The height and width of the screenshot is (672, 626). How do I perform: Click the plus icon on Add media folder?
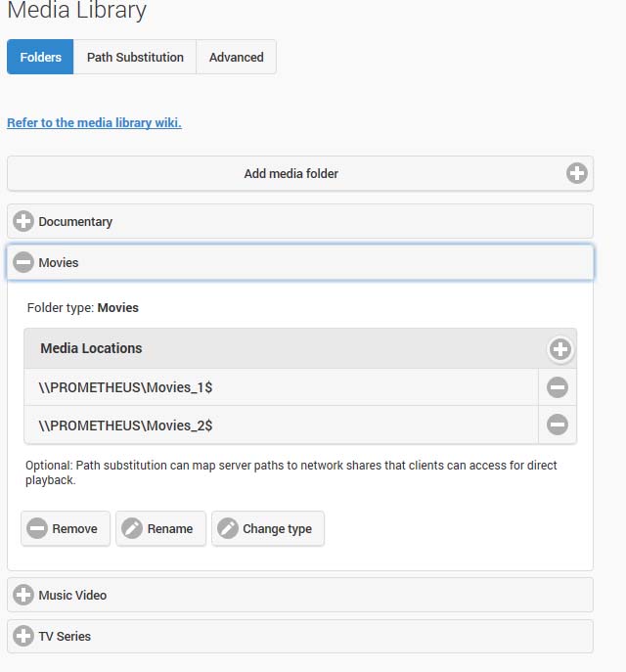(x=577, y=173)
